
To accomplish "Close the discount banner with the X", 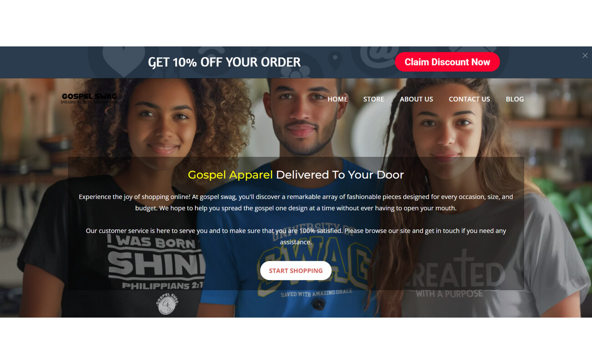I will [585, 56].
